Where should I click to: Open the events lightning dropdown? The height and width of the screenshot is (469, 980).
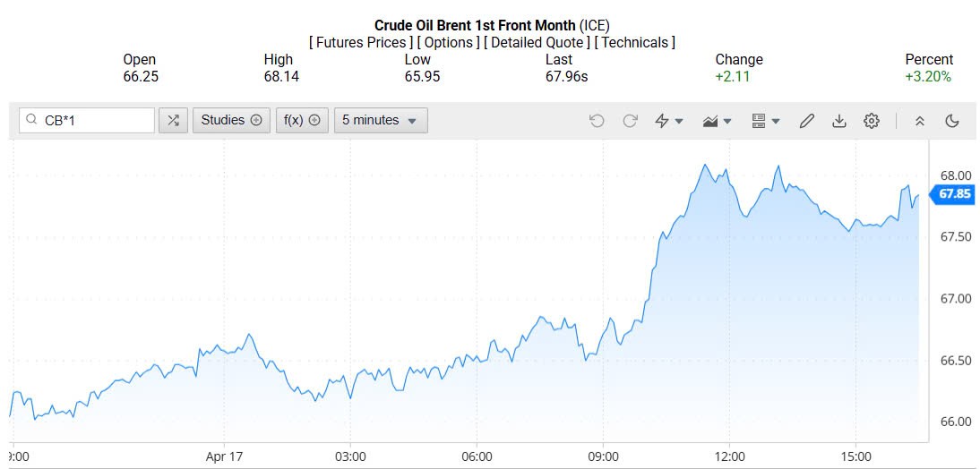(669, 121)
